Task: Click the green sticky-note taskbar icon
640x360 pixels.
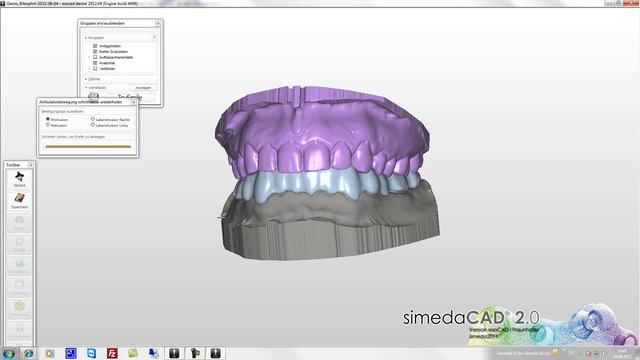Action: [x=133, y=353]
